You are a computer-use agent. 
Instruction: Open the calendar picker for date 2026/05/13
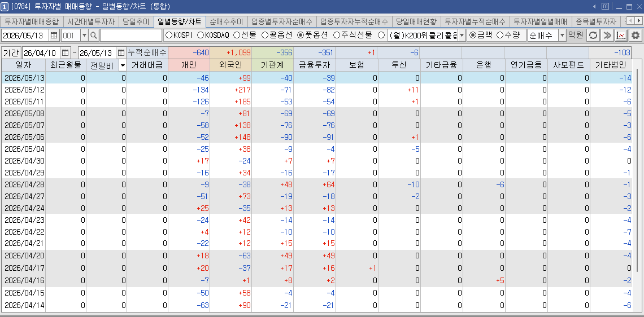54,36
